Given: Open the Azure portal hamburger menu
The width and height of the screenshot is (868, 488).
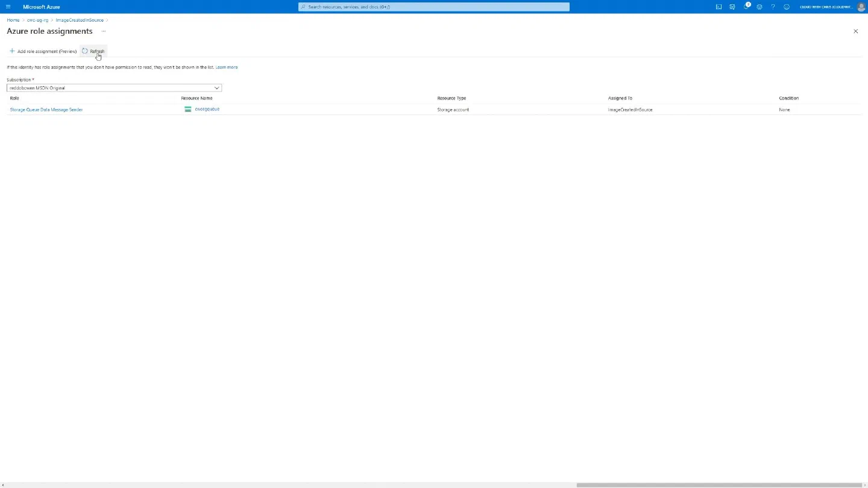Looking at the screenshot, I should pyautogui.click(x=8, y=7).
